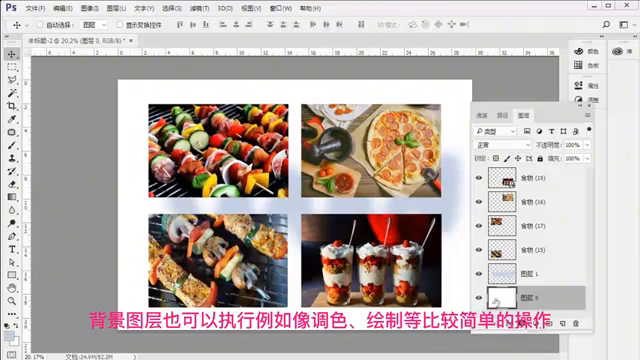Select the Pen tool

[x=11, y=236]
